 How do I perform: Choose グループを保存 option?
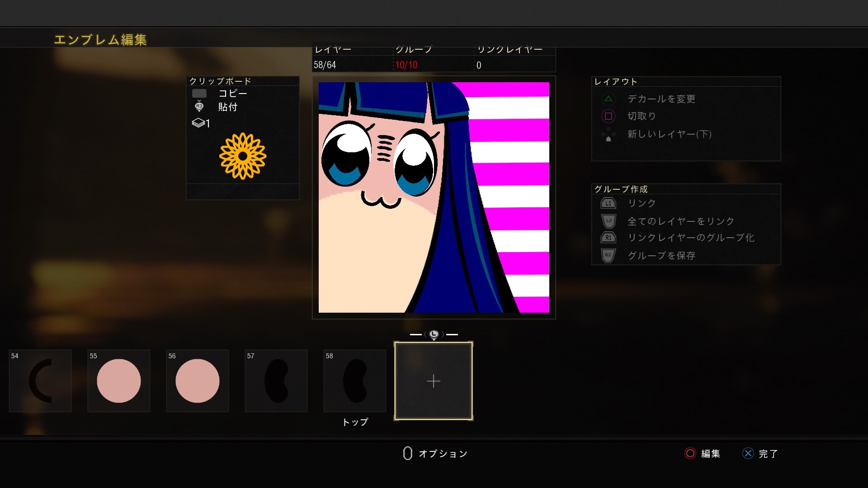(661, 255)
